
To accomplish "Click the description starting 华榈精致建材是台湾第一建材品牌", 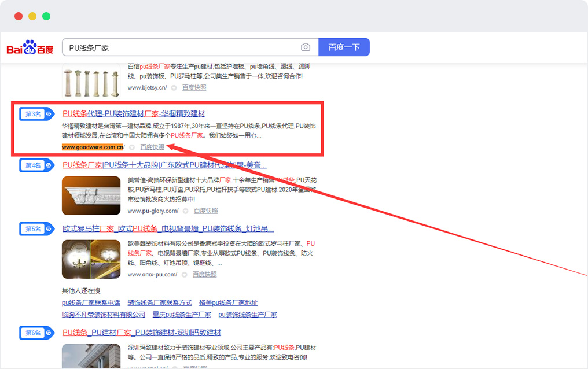I will [189, 131].
